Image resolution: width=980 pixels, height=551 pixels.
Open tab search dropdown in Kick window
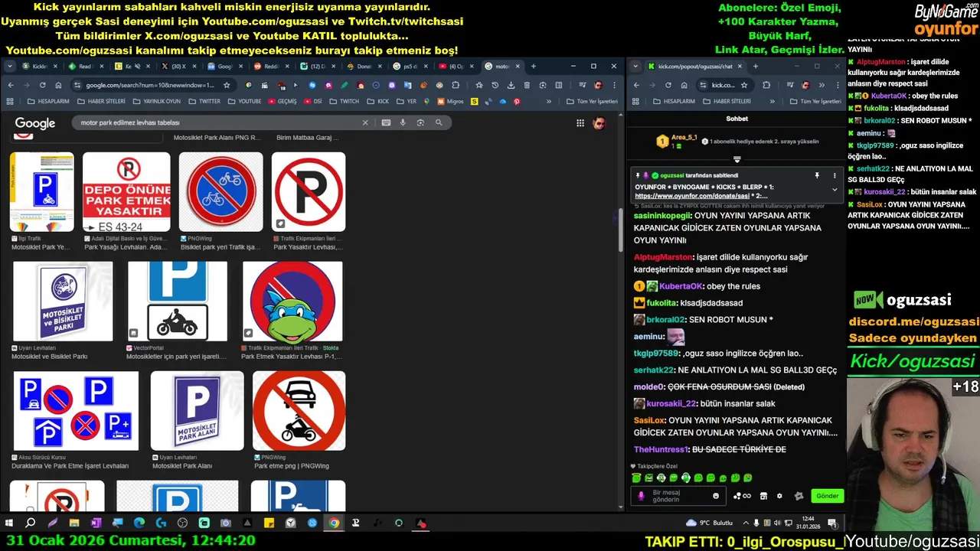click(635, 67)
